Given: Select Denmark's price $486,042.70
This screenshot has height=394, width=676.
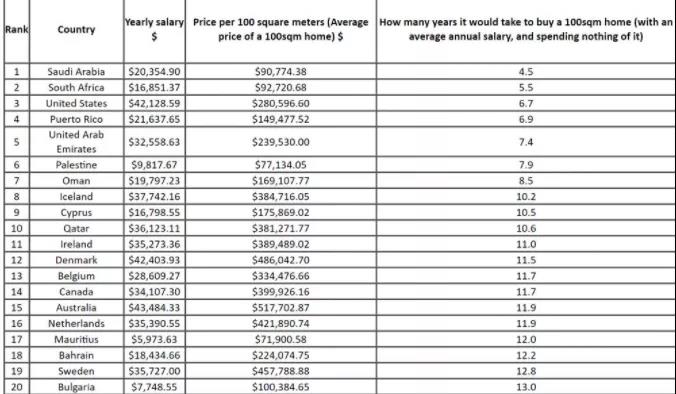Looking at the screenshot, I should click(281, 260).
